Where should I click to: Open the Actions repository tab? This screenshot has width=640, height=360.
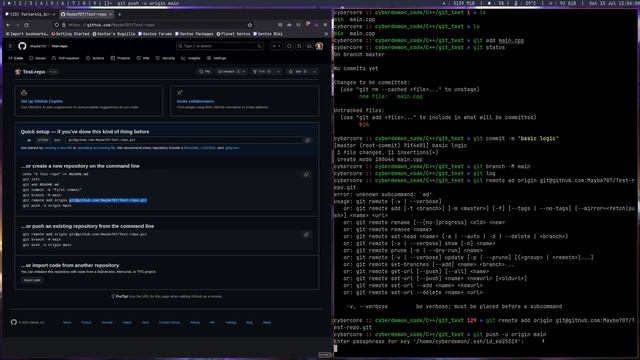coord(95,58)
